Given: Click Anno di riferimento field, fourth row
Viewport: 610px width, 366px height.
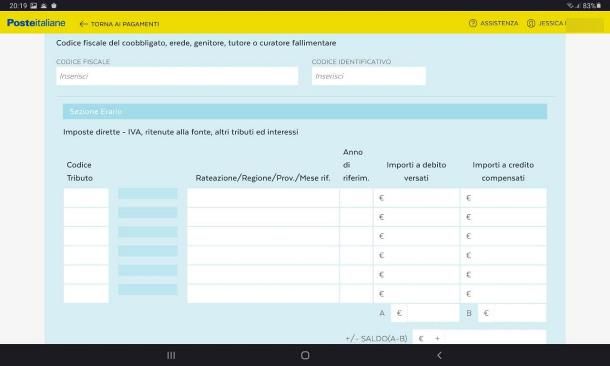Looking at the screenshot, I should click(356, 255).
